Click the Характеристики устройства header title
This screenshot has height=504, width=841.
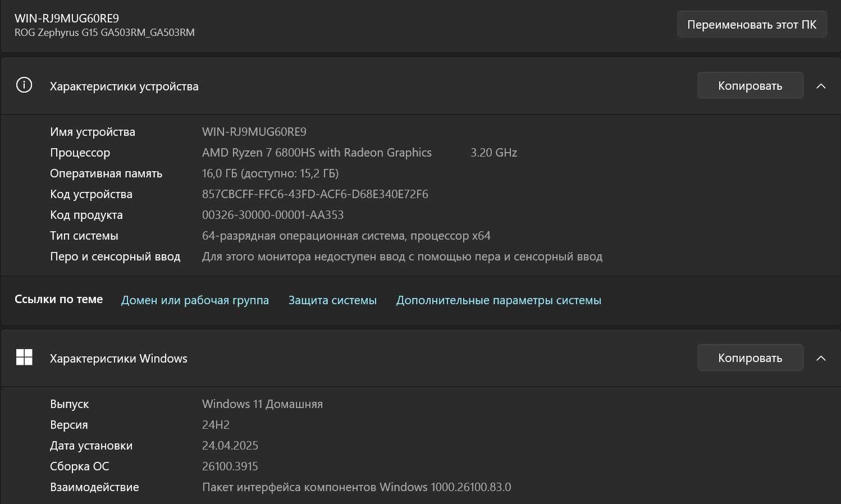click(x=124, y=86)
